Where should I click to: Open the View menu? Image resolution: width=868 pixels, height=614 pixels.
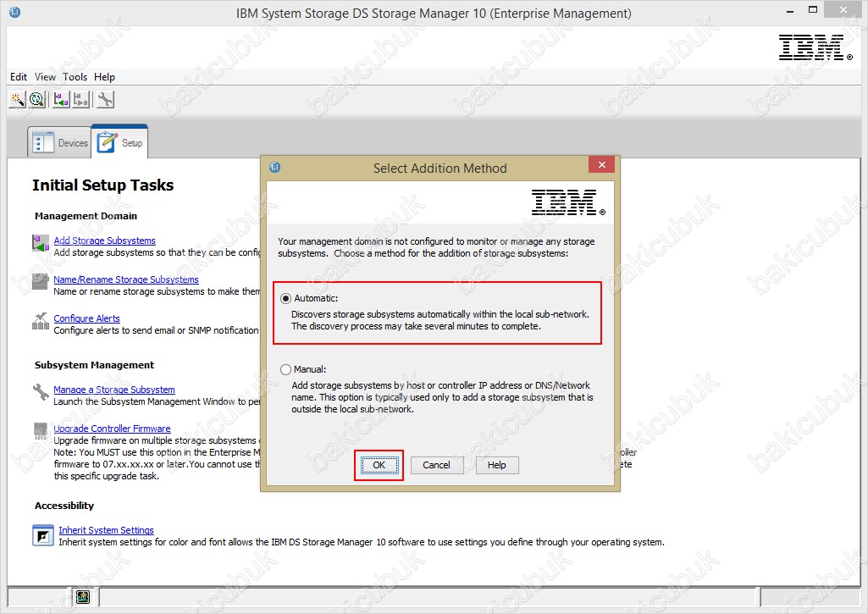(45, 77)
